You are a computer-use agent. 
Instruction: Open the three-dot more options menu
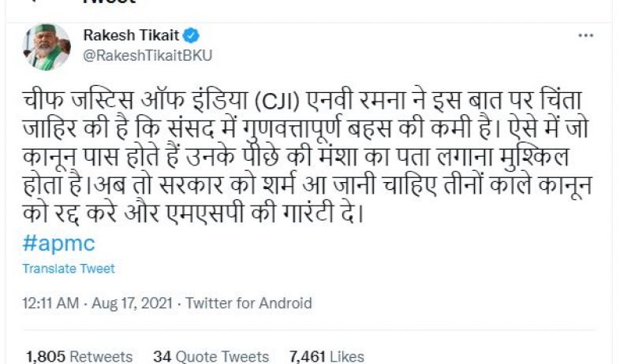[x=585, y=35]
